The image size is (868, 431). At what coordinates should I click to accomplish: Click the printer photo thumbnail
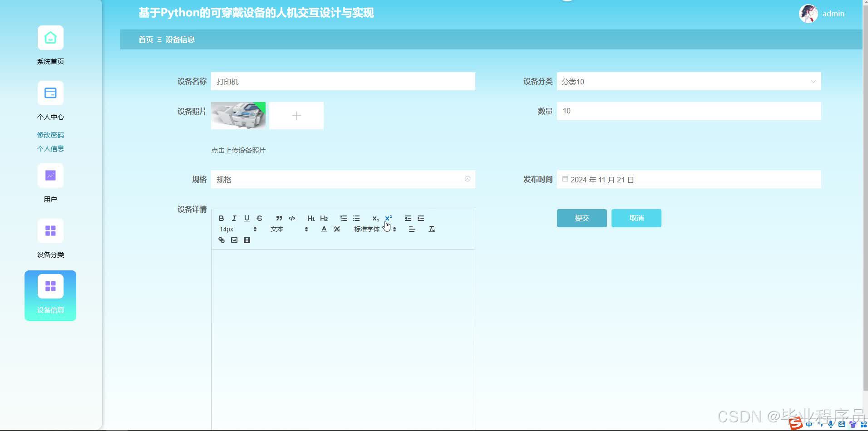[x=238, y=115]
